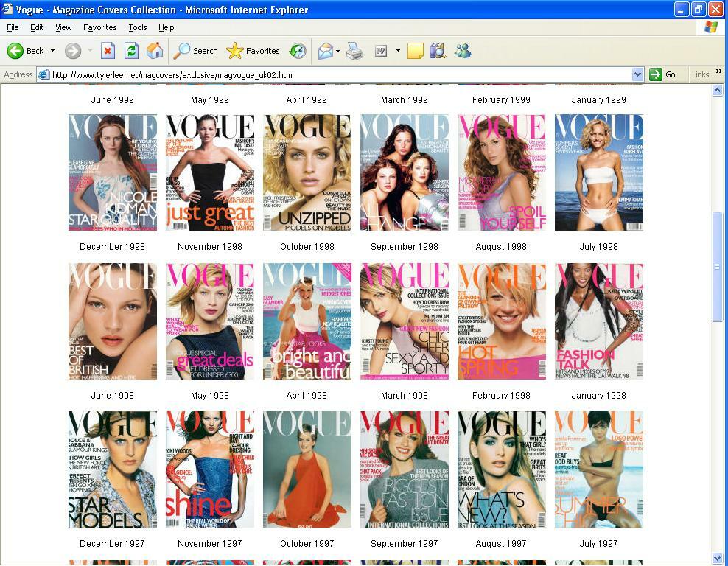Open the Favorites menu
This screenshot has width=728, height=566.
coord(99,27)
